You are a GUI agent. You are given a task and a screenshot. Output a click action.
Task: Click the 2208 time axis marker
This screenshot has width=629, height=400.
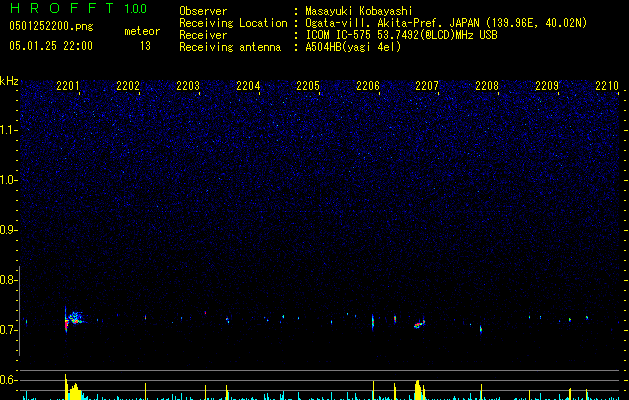[x=487, y=85]
